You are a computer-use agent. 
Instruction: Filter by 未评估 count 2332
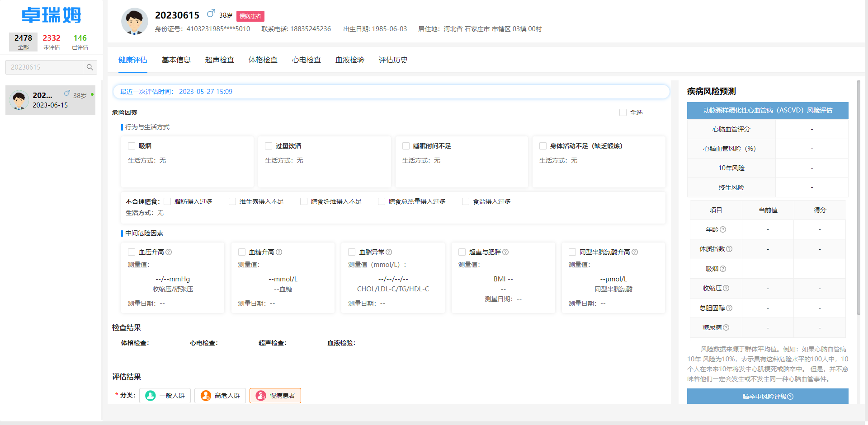pos(52,42)
